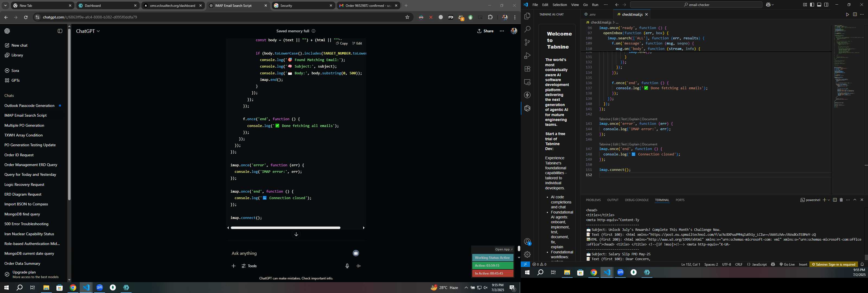Open File Explorer from Windows taskbar
The height and width of the screenshot is (293, 868).
click(x=46, y=288)
